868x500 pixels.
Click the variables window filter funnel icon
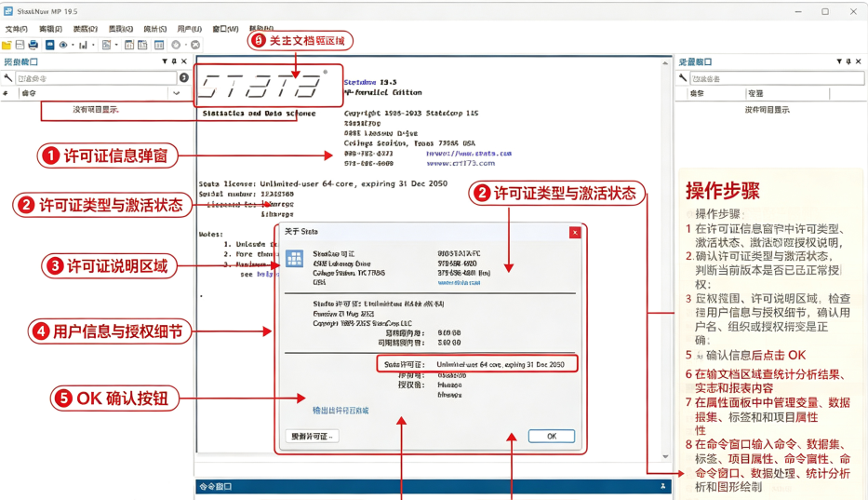839,61
